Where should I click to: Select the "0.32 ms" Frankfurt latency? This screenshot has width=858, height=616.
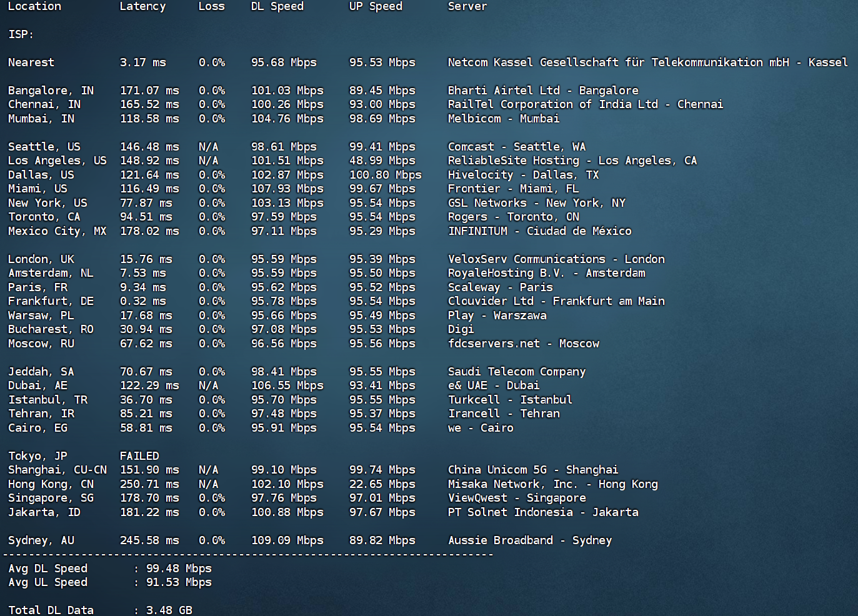click(143, 301)
